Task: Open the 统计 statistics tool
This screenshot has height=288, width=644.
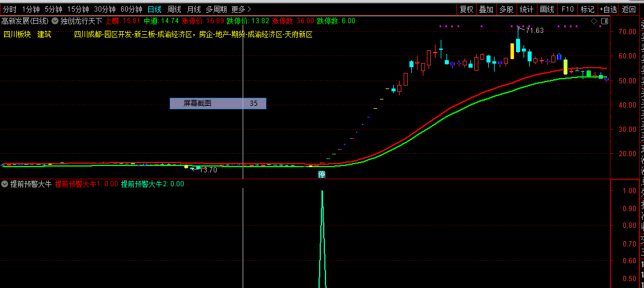Action: (526, 9)
